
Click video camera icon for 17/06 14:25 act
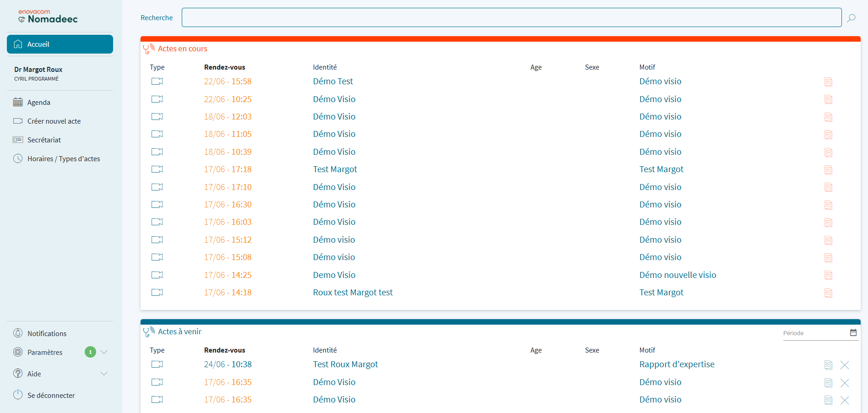157,275
